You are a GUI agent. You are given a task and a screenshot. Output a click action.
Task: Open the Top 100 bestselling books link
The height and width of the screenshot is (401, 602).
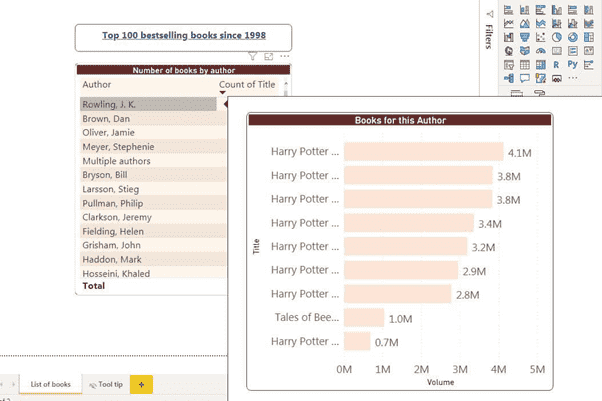[184, 35]
